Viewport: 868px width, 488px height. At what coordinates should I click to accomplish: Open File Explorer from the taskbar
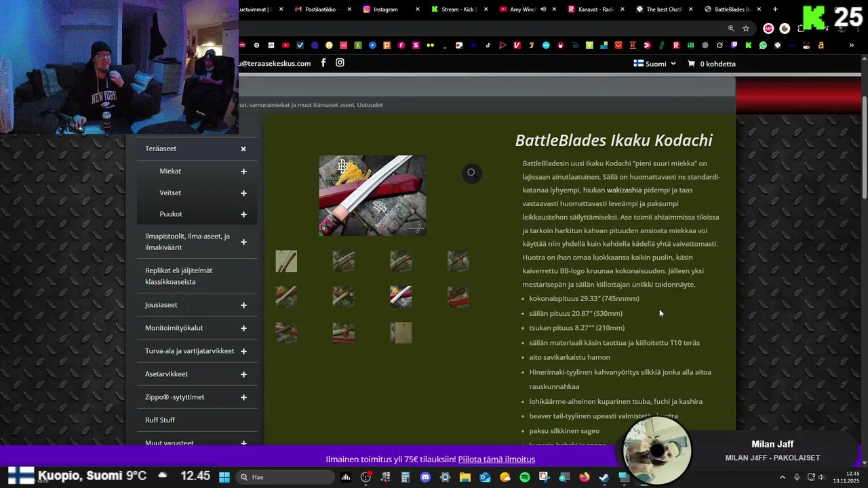click(x=465, y=477)
